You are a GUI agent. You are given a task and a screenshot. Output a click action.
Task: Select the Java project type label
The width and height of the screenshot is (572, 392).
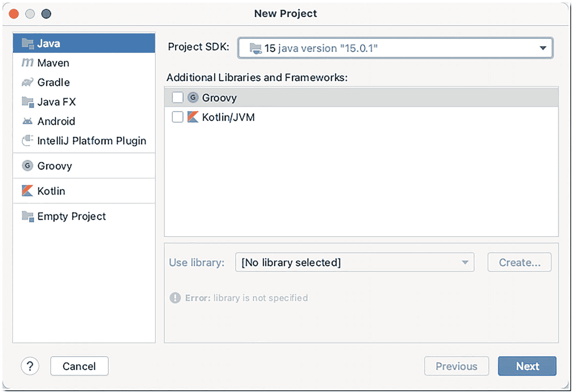coord(49,43)
